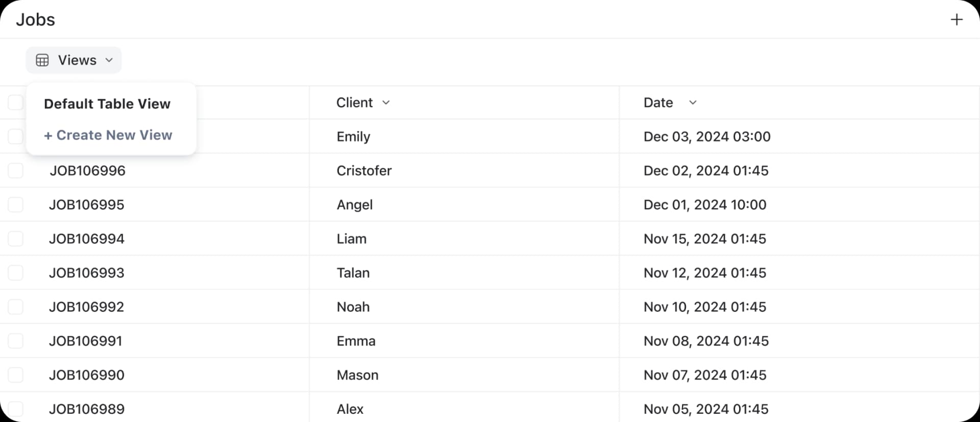
Task: Select Default Table View menu option
Action: tap(107, 104)
